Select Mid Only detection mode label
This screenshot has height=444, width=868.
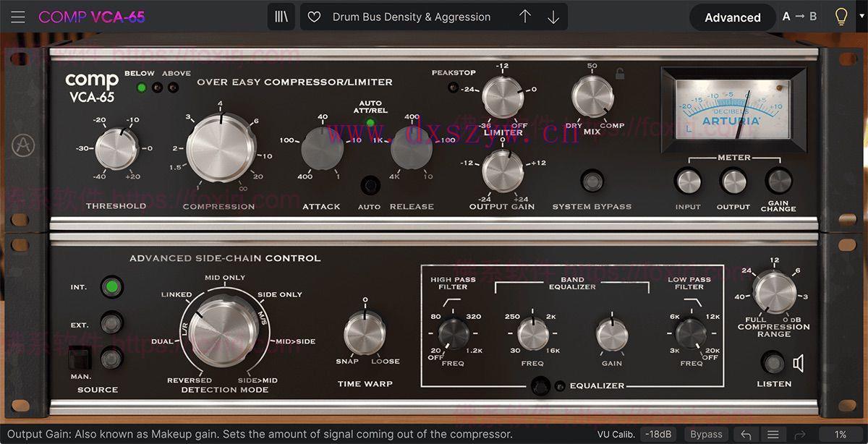(225, 278)
